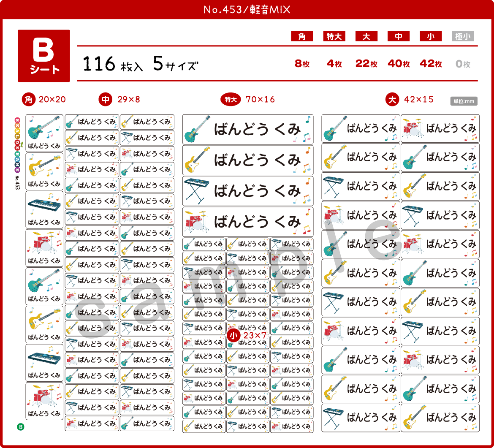
Task: Click the vertical SEAL DE NAME logo
Action: [17, 145]
